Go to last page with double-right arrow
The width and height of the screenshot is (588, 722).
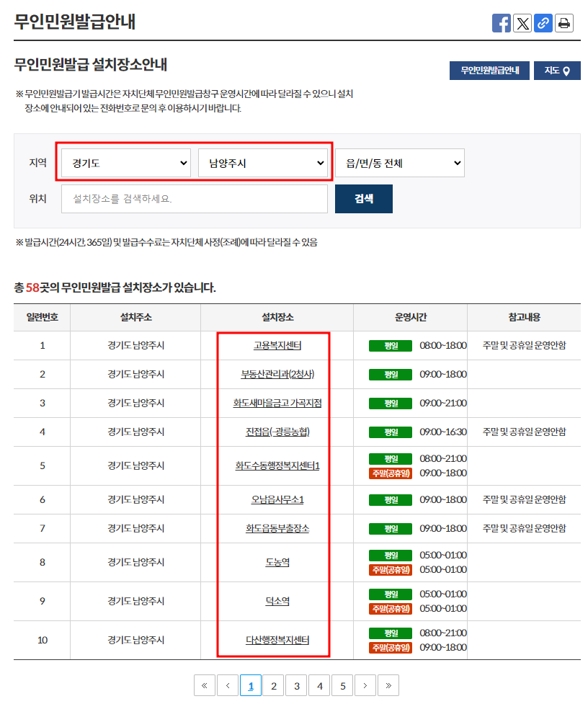click(388, 685)
